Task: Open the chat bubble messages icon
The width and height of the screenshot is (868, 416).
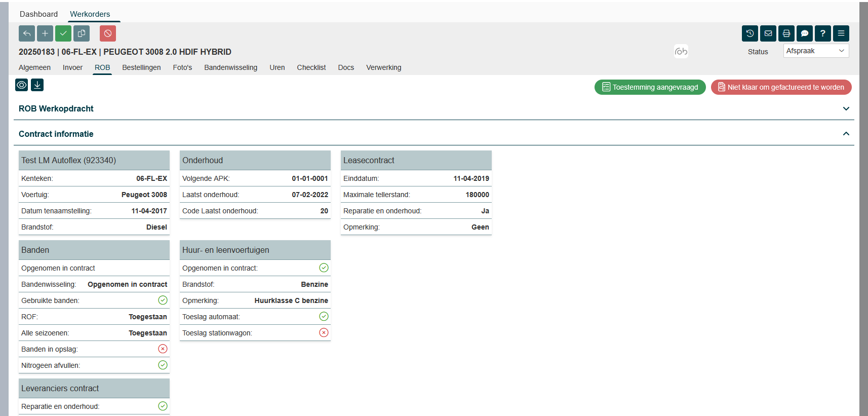Action: [805, 33]
